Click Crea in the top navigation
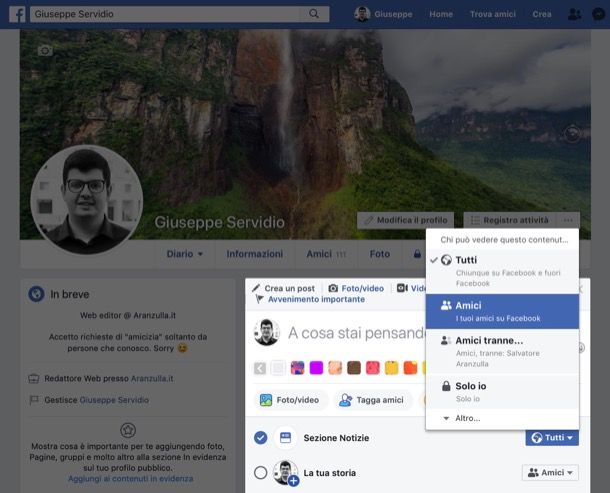This screenshot has height=493, width=610. 542,14
